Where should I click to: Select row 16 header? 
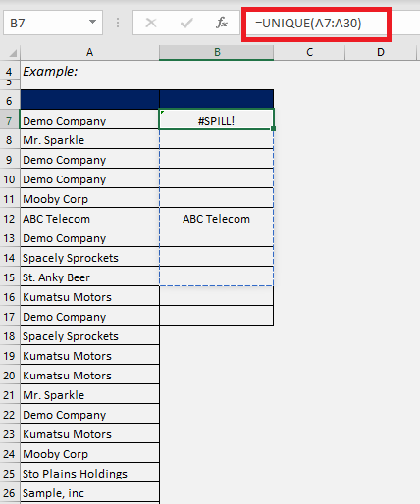[x=9, y=297]
